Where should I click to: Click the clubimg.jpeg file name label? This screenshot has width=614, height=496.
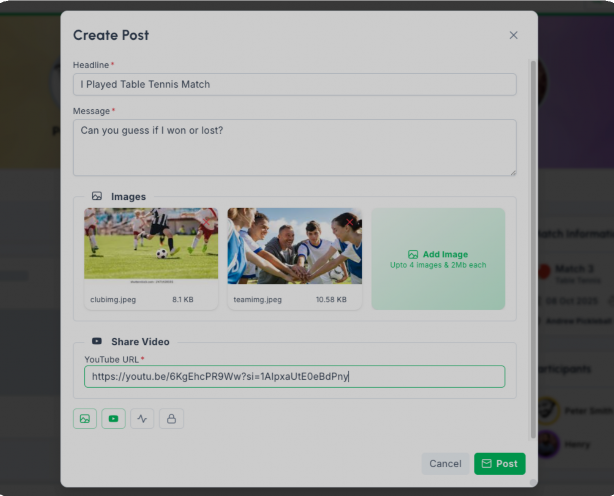pyautogui.click(x=111, y=299)
